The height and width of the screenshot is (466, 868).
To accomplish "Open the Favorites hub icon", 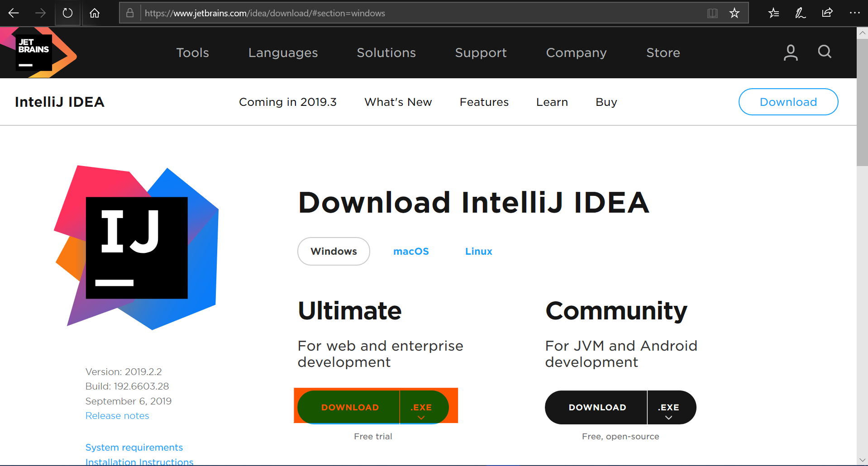I will [773, 13].
